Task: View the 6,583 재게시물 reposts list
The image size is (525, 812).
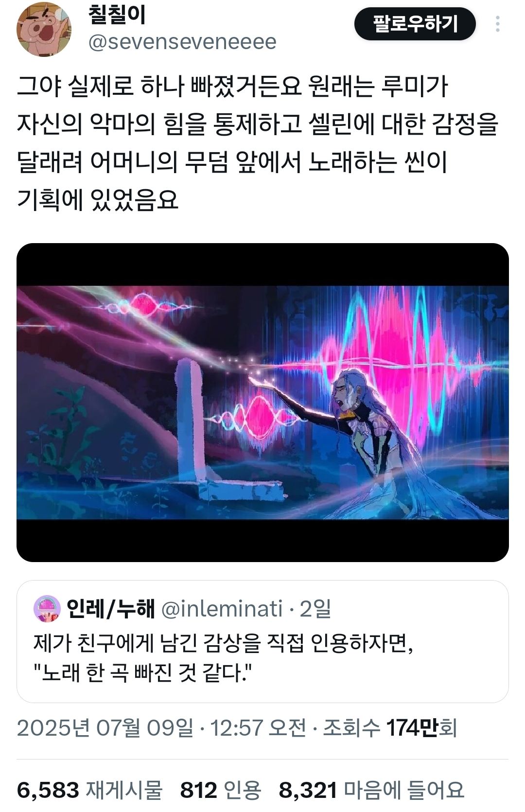Action: 89,790
